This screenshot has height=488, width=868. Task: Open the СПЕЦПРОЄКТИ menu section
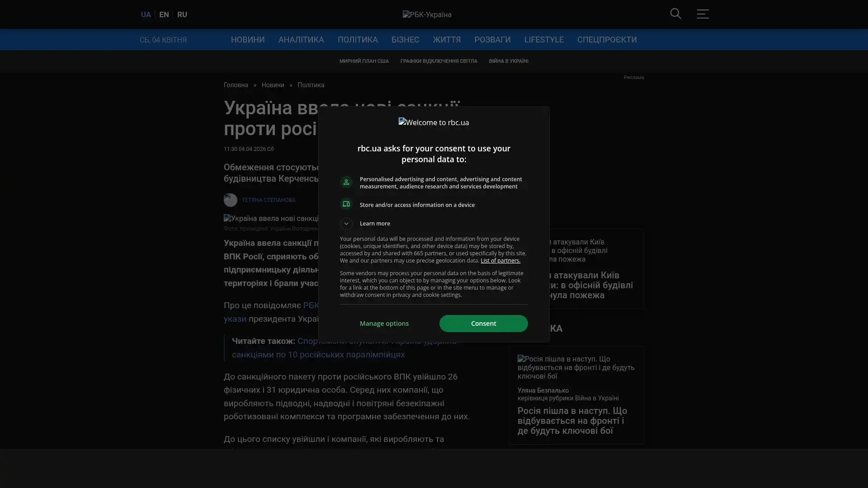coord(606,40)
